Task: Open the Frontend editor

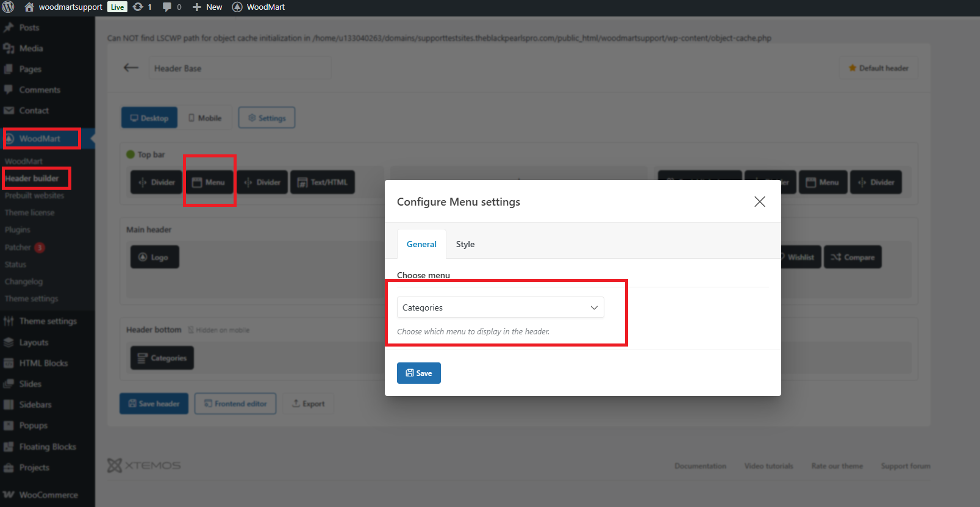Action: point(235,403)
